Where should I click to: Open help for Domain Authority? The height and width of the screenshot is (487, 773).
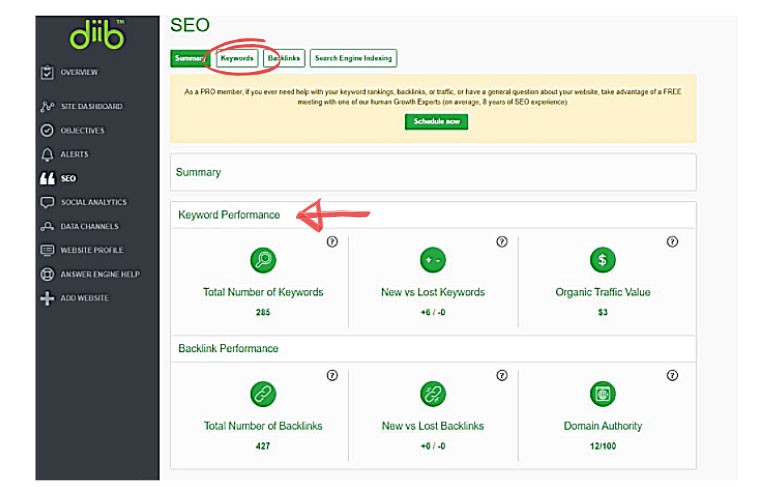tap(672, 376)
